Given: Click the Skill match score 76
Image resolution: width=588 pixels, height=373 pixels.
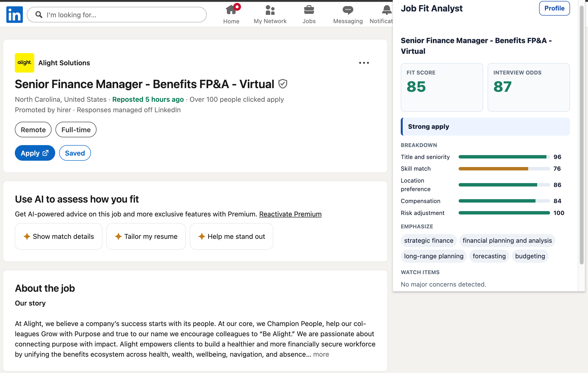Looking at the screenshot, I should click(x=557, y=169).
